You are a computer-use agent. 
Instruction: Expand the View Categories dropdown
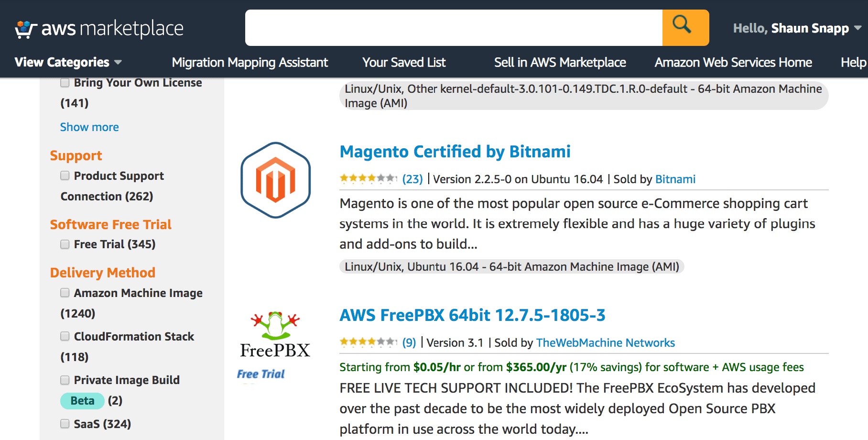(x=68, y=62)
